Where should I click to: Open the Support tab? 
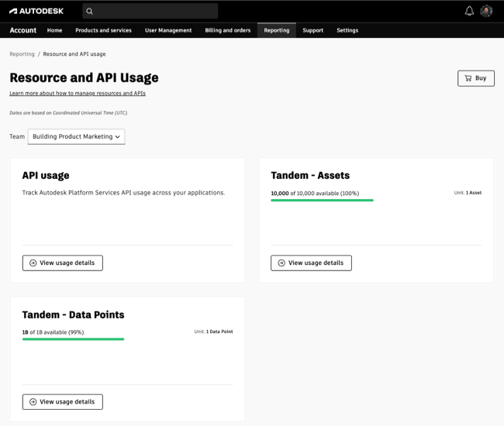point(313,30)
